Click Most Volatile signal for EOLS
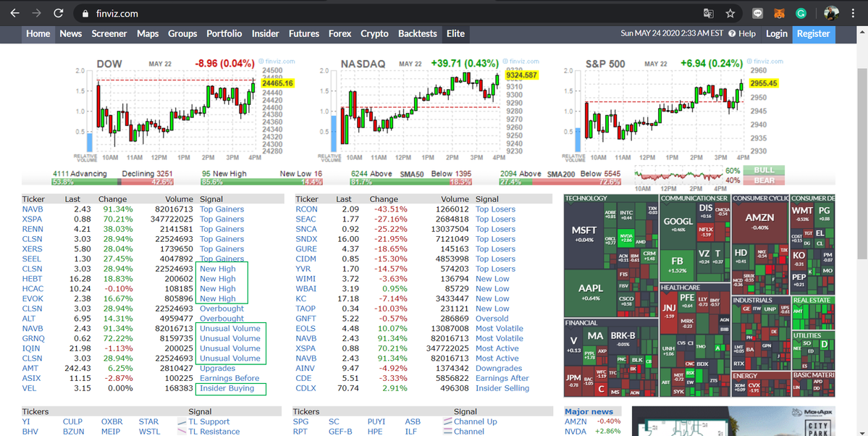868x436 pixels. pyautogui.click(x=500, y=329)
